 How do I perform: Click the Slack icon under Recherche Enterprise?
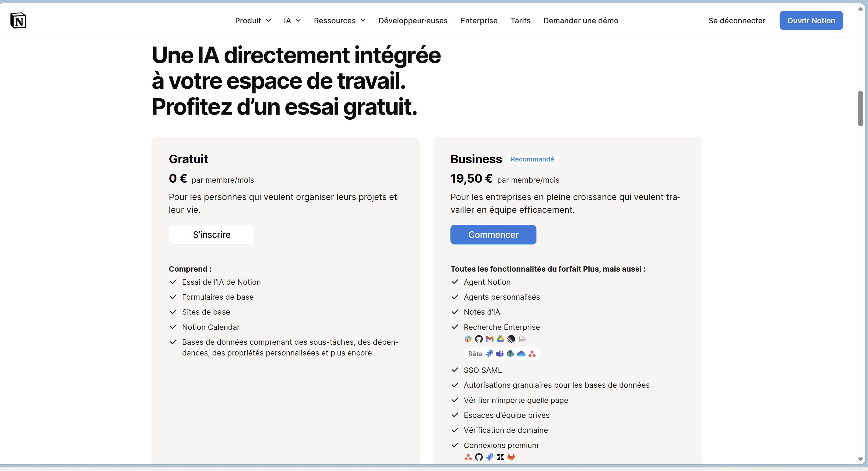click(468, 339)
